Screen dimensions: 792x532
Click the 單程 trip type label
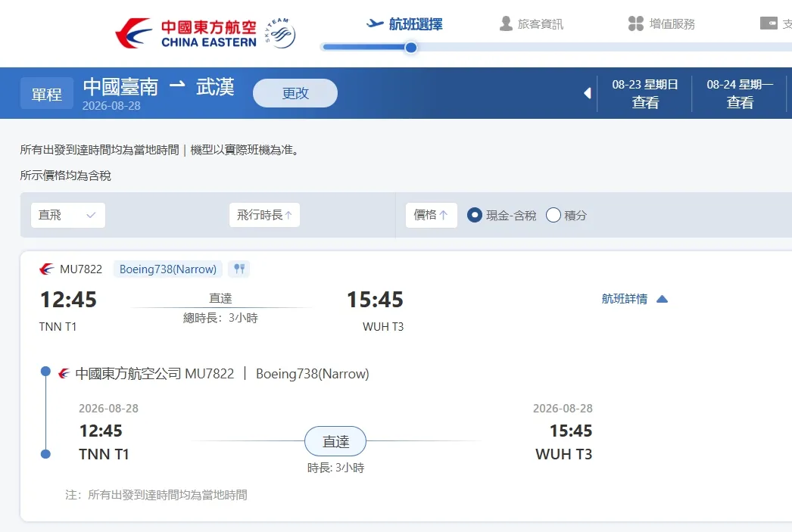pyautogui.click(x=46, y=93)
